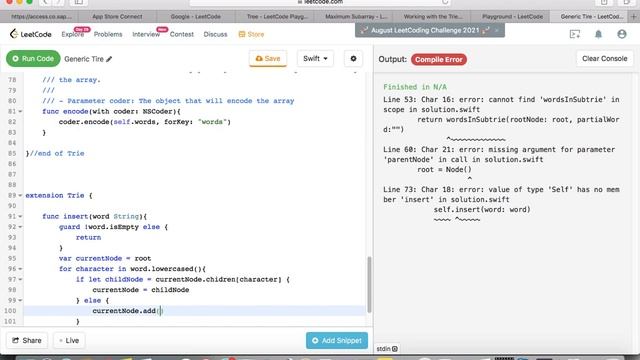Screen dimensions: 640x360
Task: Open the Interview menu item
Action: [146, 34]
